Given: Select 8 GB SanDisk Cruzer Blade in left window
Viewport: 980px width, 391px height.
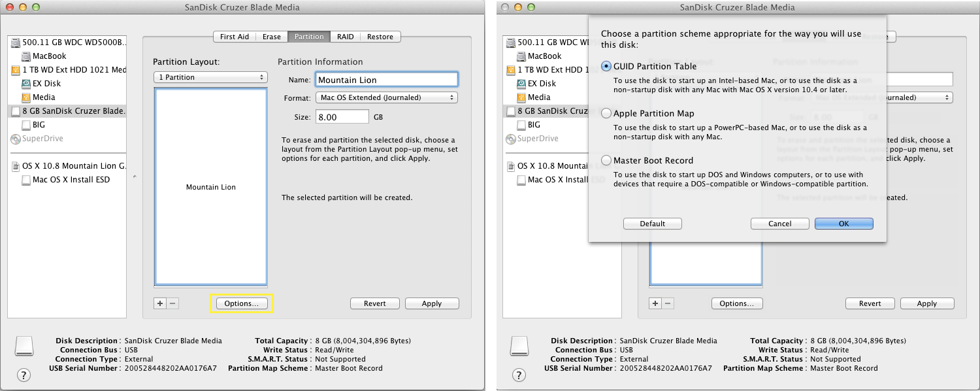Looking at the screenshot, I should [x=67, y=111].
